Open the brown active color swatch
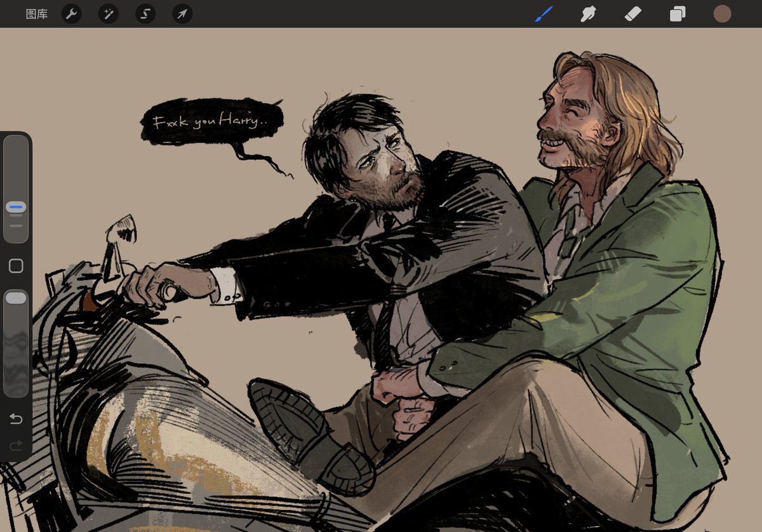The image size is (762, 532). [x=722, y=14]
